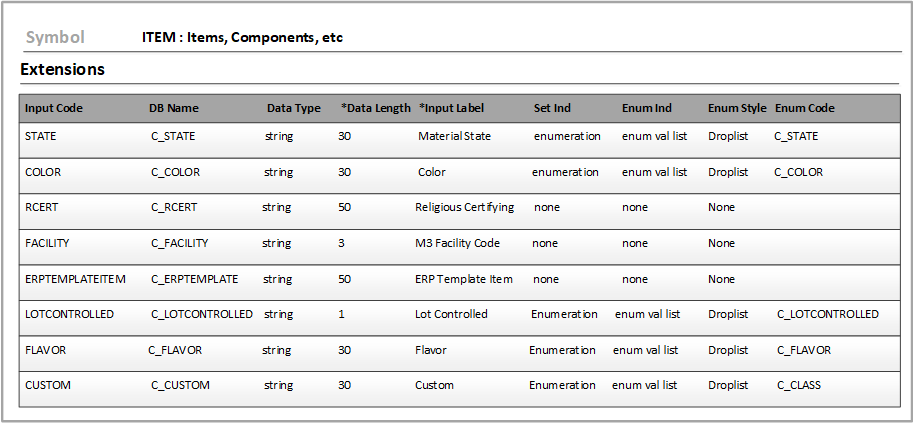Click the Input Code column header

54,108
